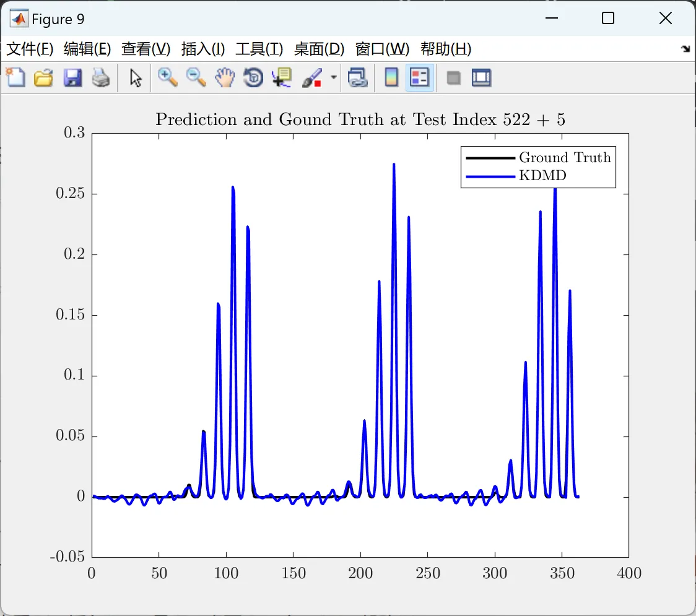Maximize the Figure 9 window
The image size is (696, 616).
[x=608, y=18]
